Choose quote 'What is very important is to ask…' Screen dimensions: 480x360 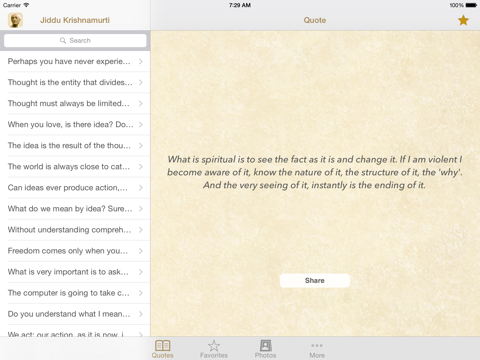coord(75,272)
